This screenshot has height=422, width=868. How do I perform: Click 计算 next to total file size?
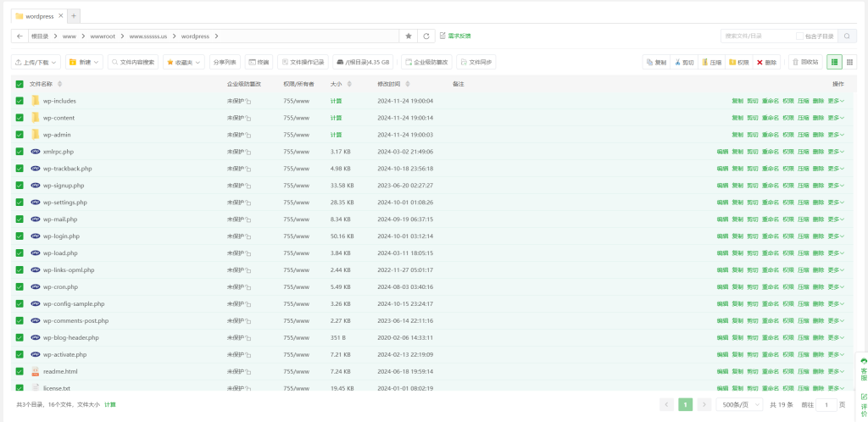click(110, 405)
